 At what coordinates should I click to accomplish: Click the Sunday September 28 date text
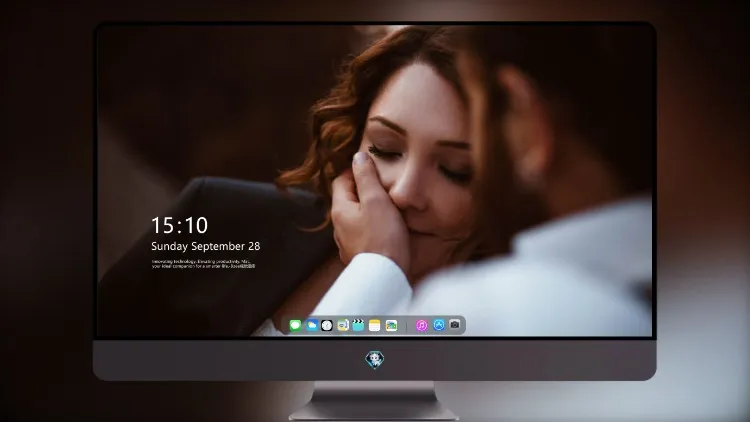[x=206, y=246]
